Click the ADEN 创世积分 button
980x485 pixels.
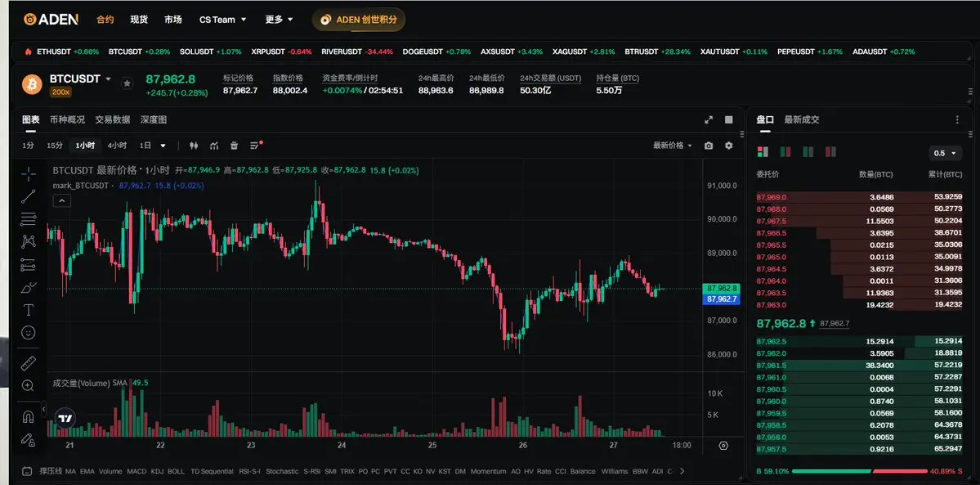point(359,20)
